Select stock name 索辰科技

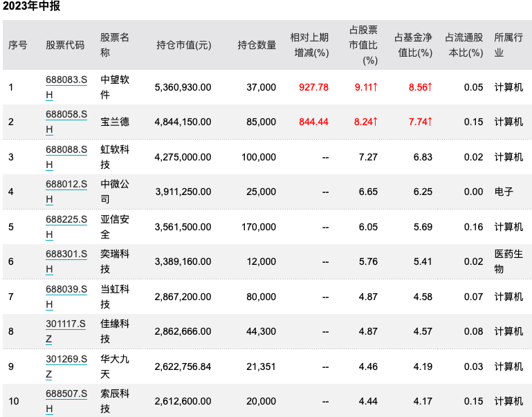[x=115, y=401]
